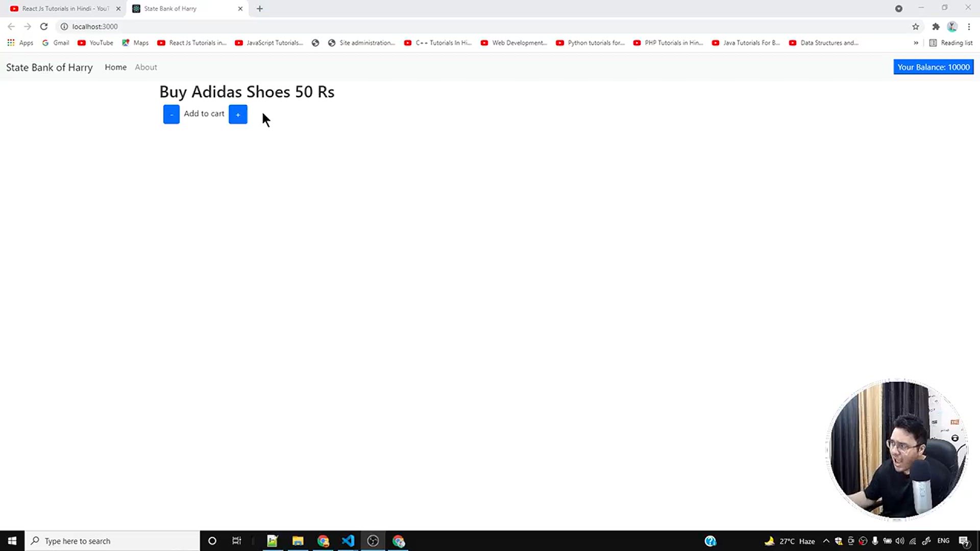Click the Chrome recording indicator icon in the title bar

pos(899,9)
